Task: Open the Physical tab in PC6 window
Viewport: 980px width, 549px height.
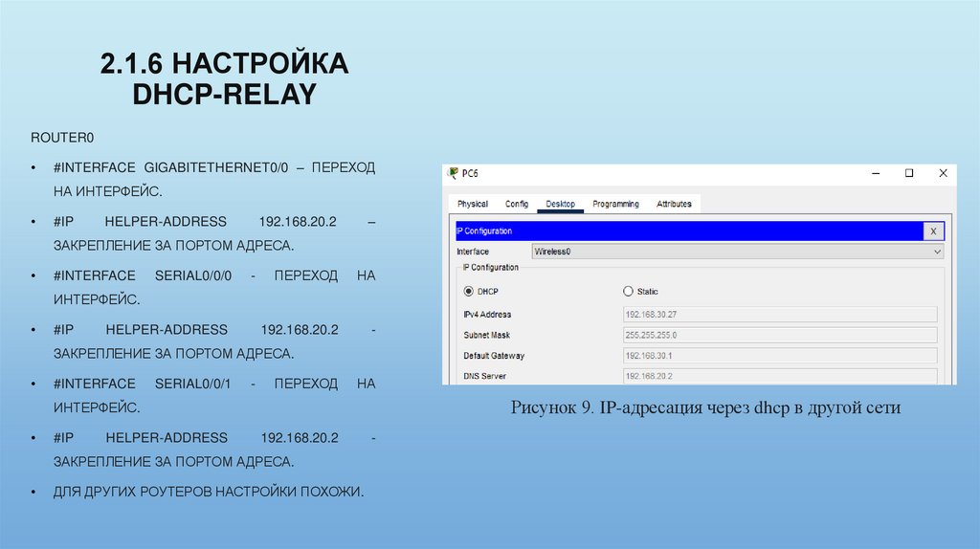Action: coord(473,205)
